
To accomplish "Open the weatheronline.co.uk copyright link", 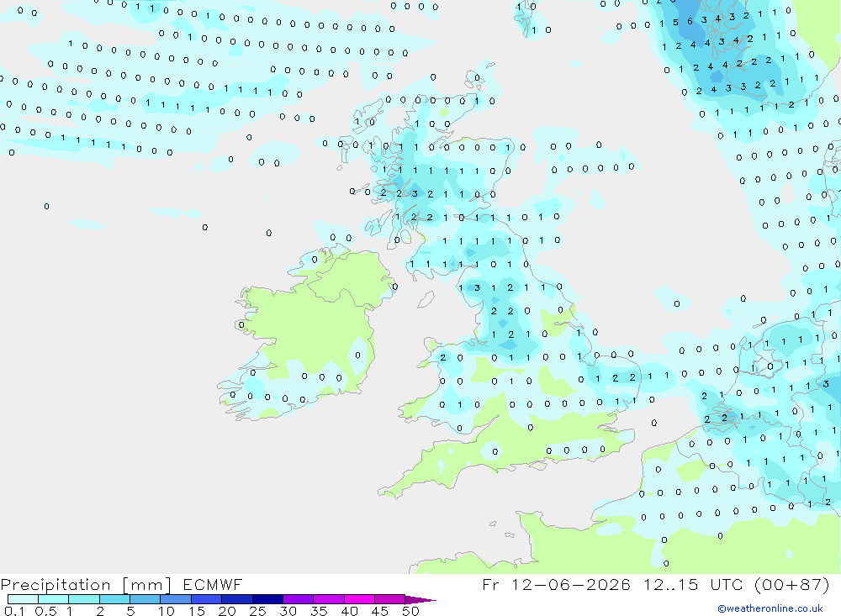I will pos(770,608).
